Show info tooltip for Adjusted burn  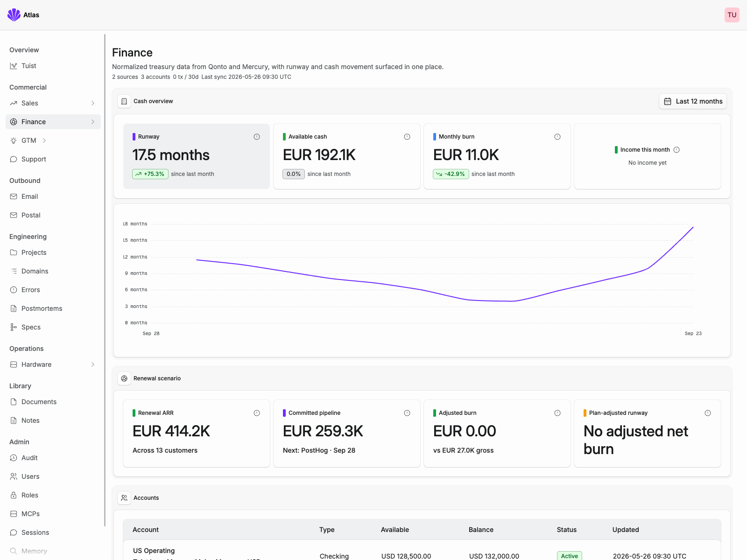[557, 413]
